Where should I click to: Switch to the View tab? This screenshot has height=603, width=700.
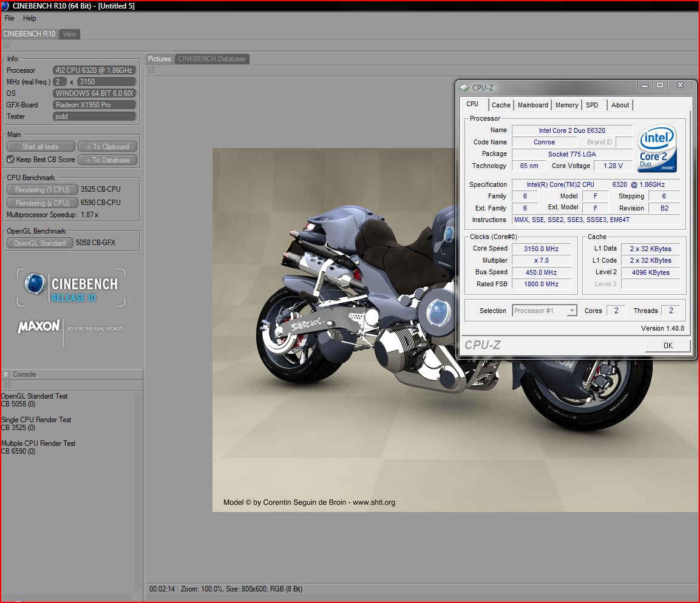click(x=69, y=34)
